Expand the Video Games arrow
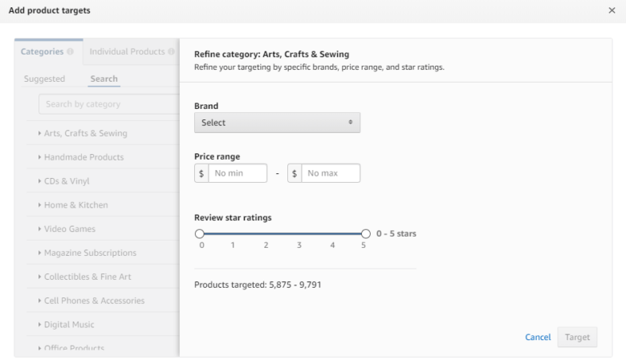The width and height of the screenshot is (626, 364). point(39,229)
